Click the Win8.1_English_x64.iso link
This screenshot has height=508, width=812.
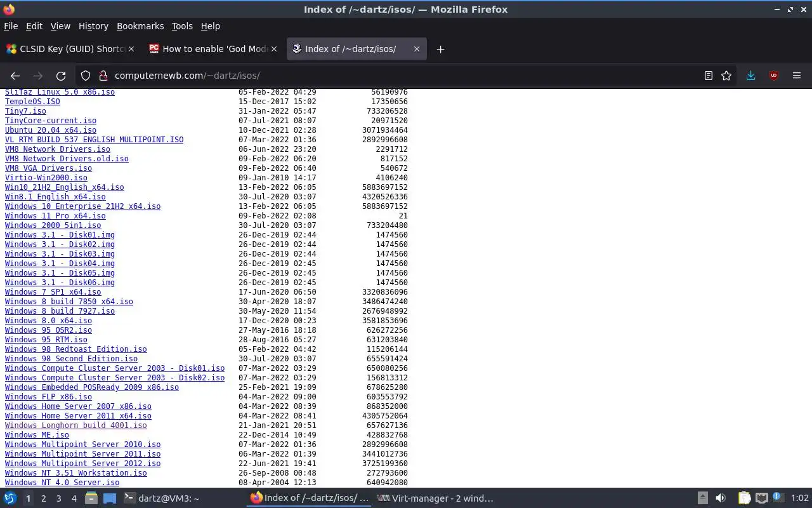coord(55,197)
